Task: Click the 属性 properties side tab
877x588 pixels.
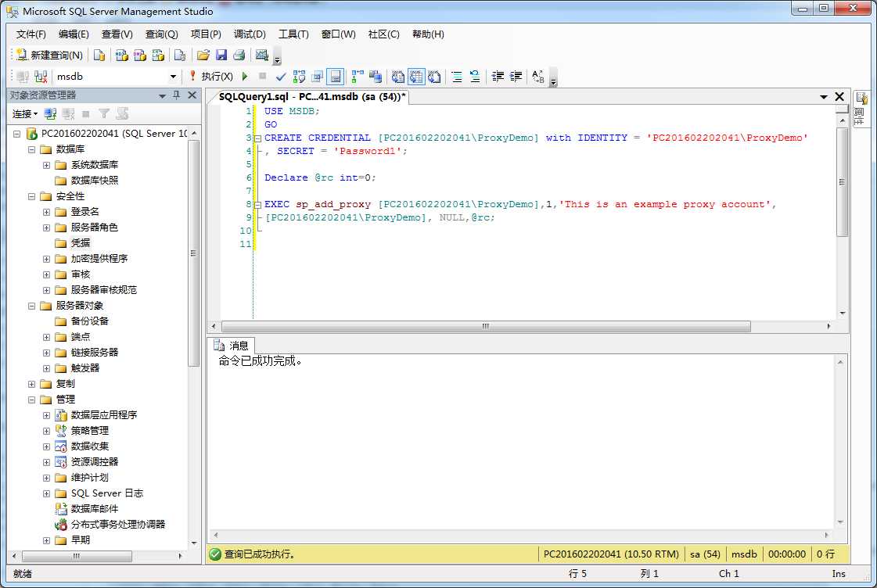Action: point(861,110)
